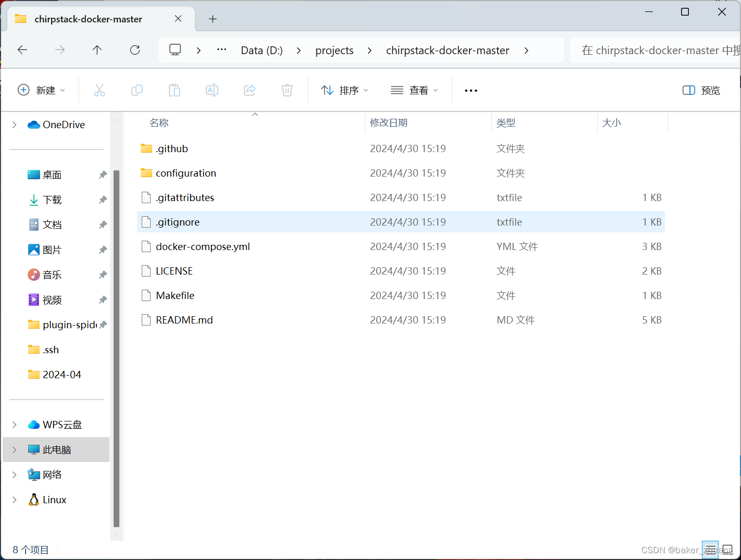Select the Rename icon

[212, 90]
